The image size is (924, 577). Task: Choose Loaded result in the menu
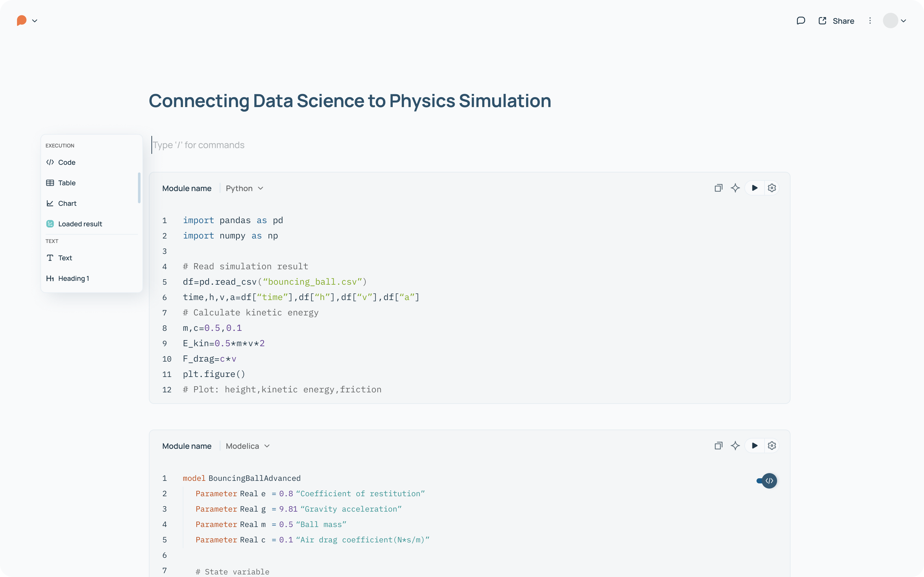[x=80, y=224]
